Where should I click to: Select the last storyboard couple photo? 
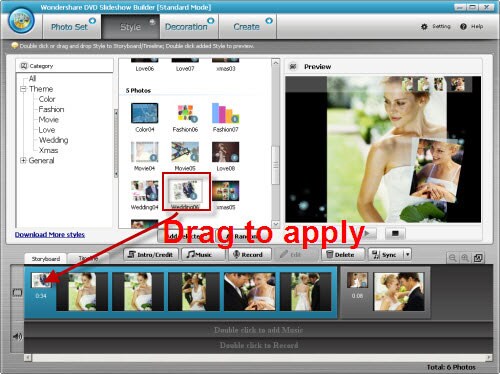click(399, 292)
